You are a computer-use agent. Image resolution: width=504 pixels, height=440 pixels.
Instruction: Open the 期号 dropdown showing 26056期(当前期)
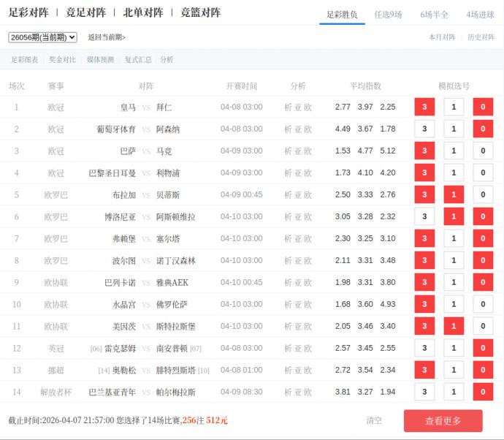pos(42,37)
